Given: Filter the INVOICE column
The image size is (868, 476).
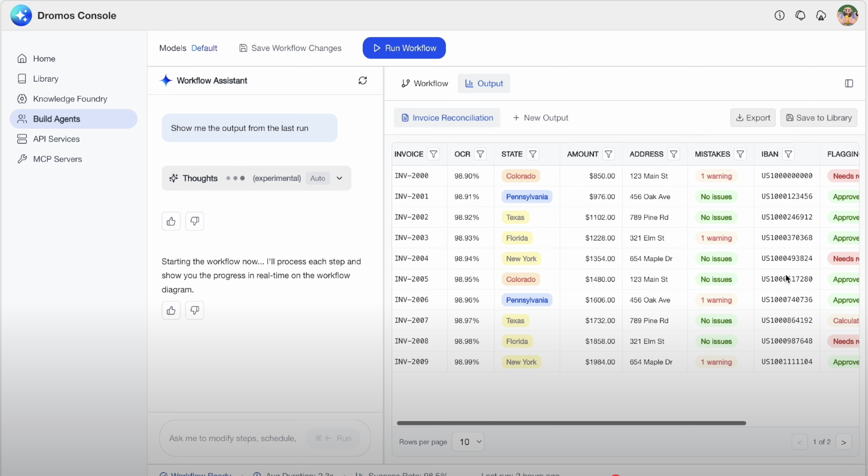Looking at the screenshot, I should pos(433,154).
